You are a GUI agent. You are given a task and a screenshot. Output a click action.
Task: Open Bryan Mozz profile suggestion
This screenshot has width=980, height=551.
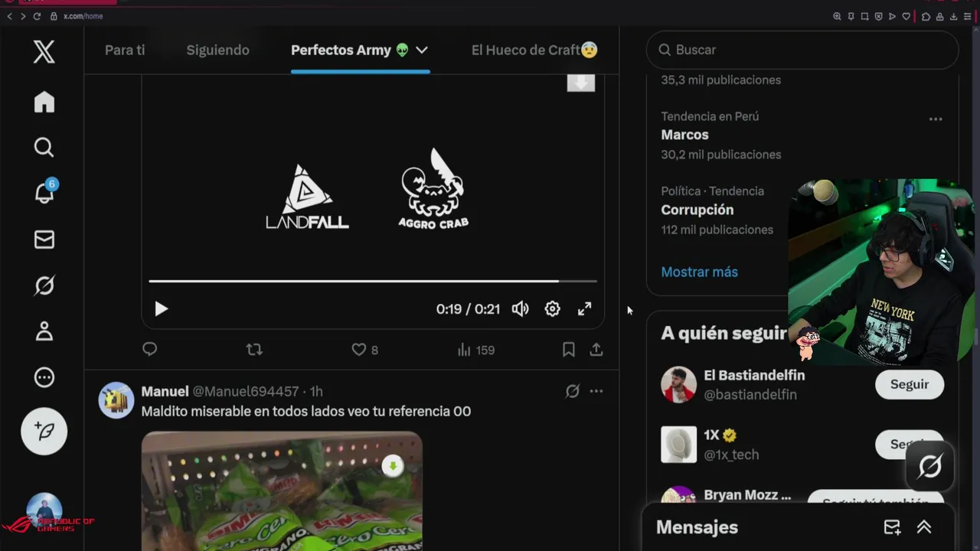coord(747,495)
